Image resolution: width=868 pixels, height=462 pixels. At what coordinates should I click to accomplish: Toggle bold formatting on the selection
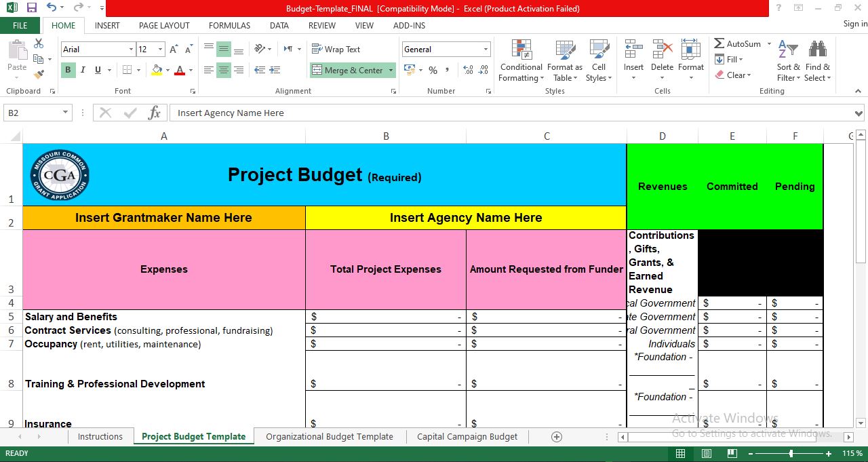(68, 70)
